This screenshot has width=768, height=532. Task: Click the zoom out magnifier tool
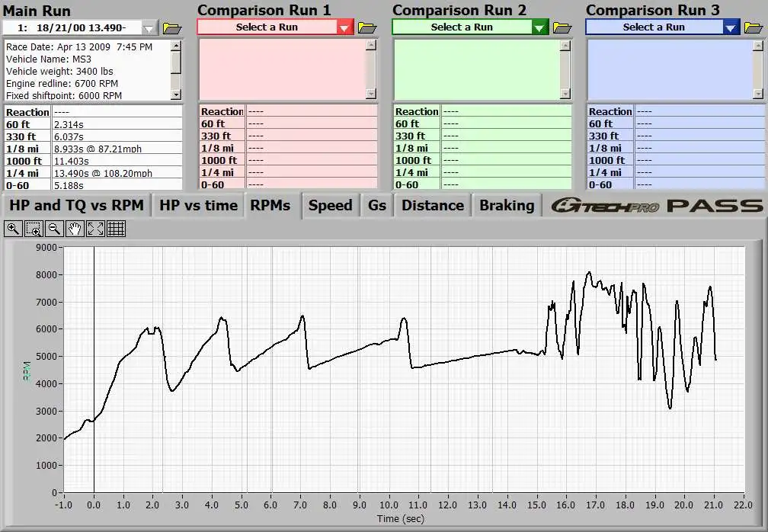tap(54, 229)
